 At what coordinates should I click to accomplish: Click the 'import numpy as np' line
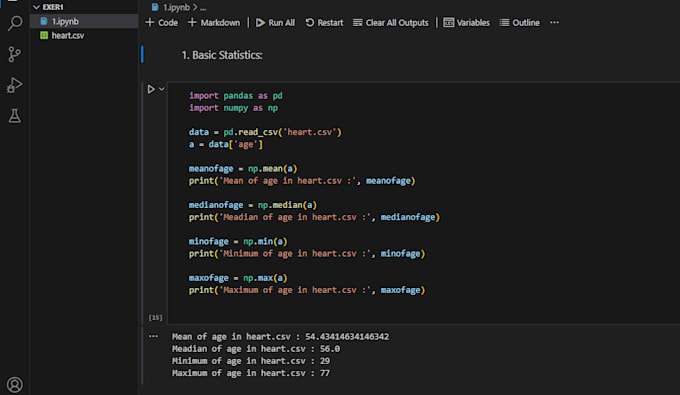(233, 108)
